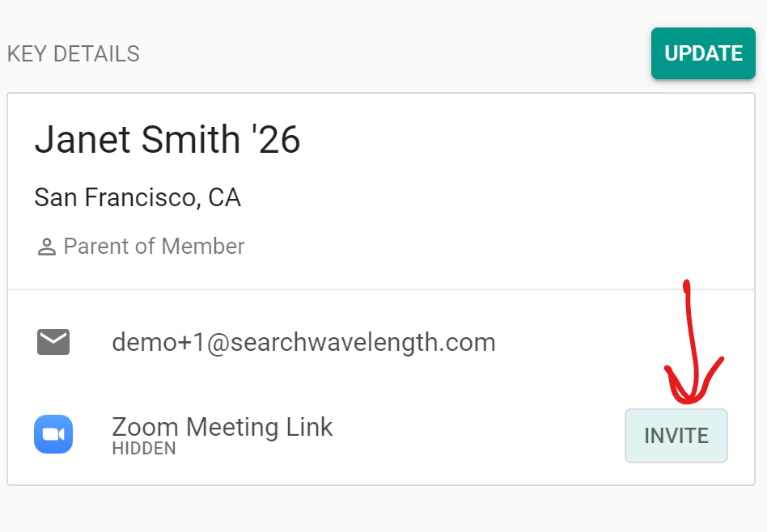This screenshot has height=532, width=767.
Task: Click the KEY DETAILS section heading
Action: pos(74,54)
